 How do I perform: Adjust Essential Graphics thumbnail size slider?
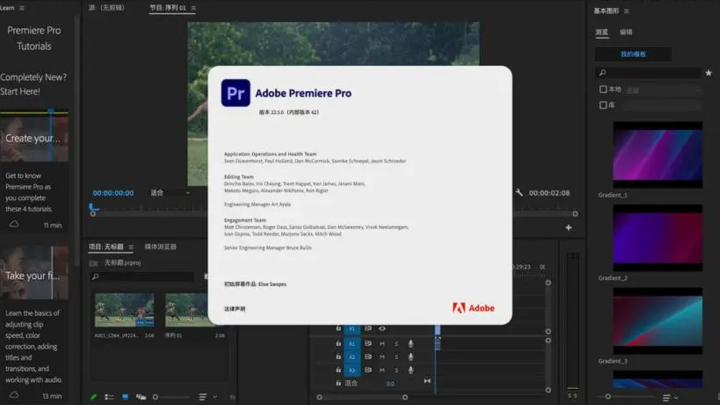tap(608, 396)
